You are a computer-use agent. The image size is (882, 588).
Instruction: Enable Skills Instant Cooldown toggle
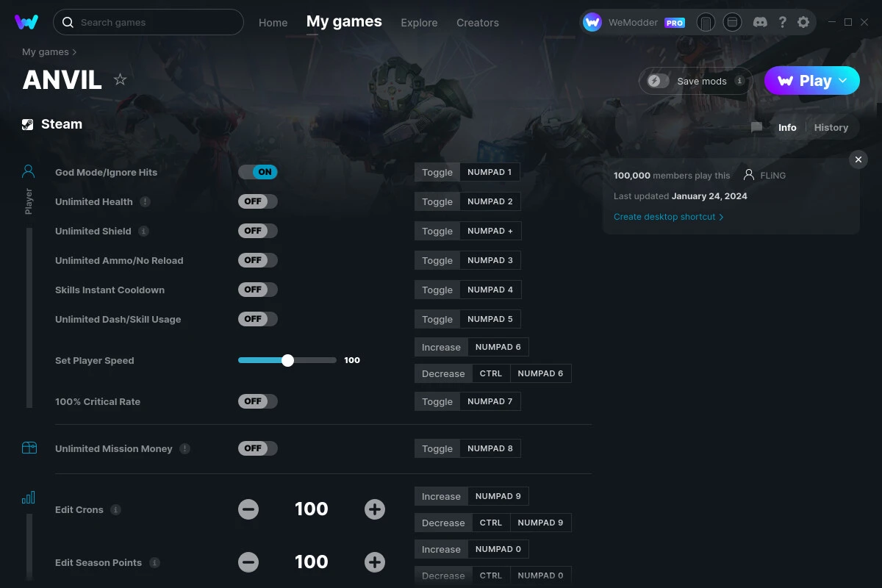258,290
